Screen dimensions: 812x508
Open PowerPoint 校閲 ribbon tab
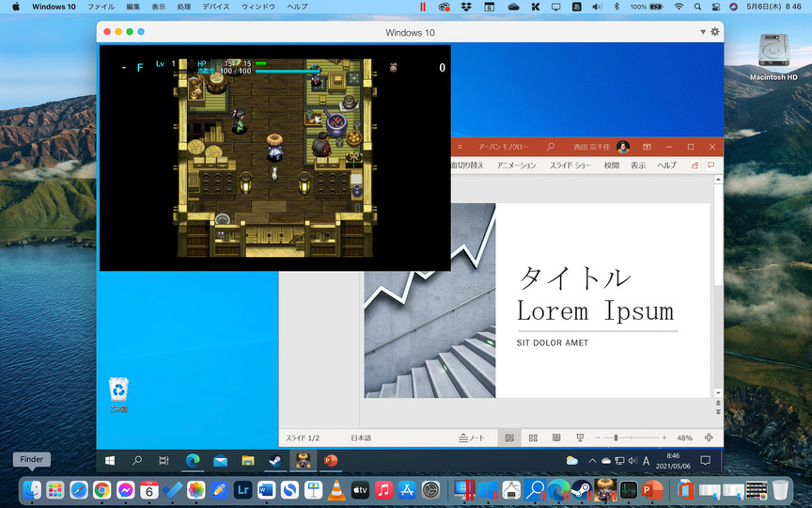(612, 166)
